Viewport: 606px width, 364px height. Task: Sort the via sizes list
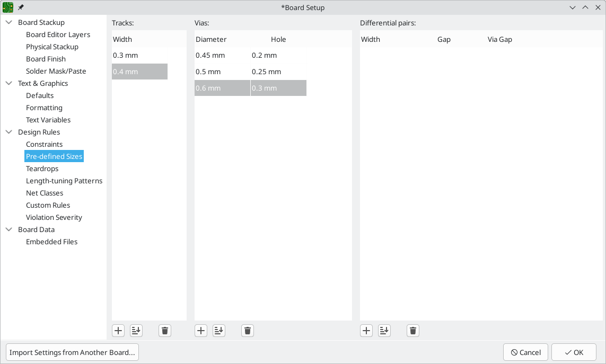point(219,331)
